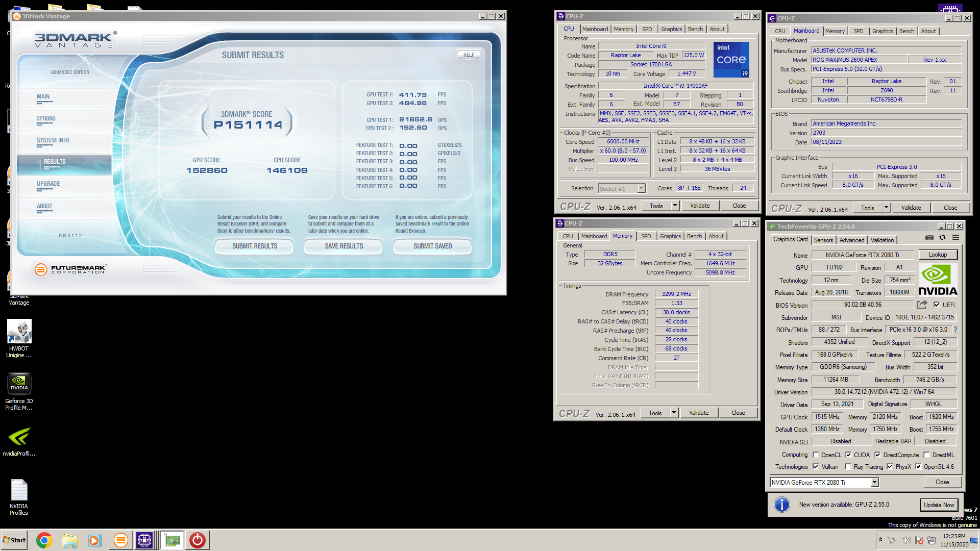Toggle the PhysX checkbox in GPU-Z

[x=890, y=466]
